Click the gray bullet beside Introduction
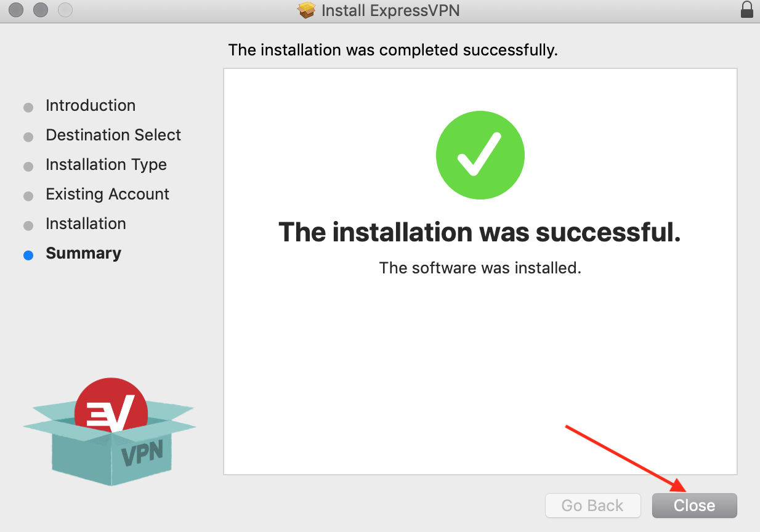Image resolution: width=760 pixels, height=532 pixels. pyautogui.click(x=28, y=107)
